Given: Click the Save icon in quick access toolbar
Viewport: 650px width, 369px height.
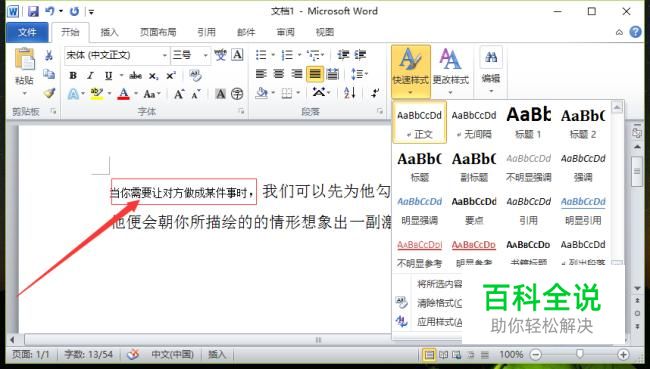Looking at the screenshot, I should coord(33,11).
